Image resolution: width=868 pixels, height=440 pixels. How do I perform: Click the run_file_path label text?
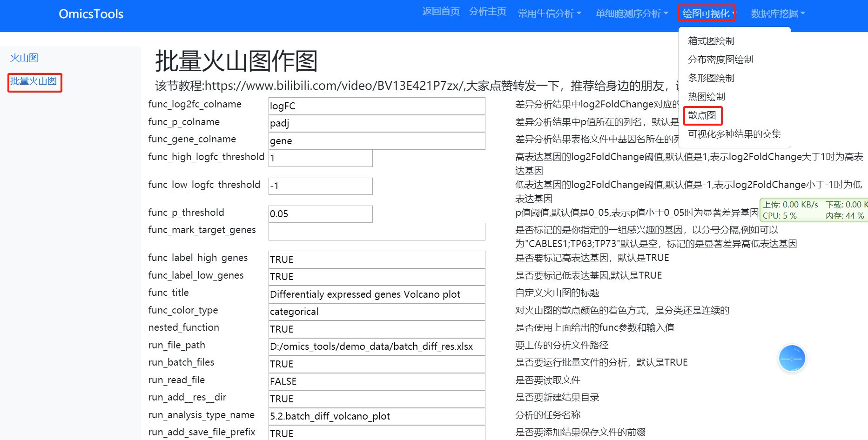(177, 345)
